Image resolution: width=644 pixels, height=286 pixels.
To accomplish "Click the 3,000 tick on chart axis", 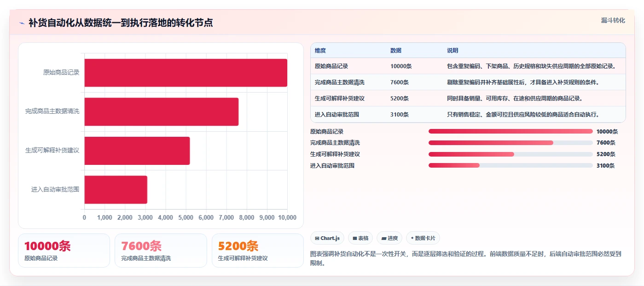I will click(145, 217).
